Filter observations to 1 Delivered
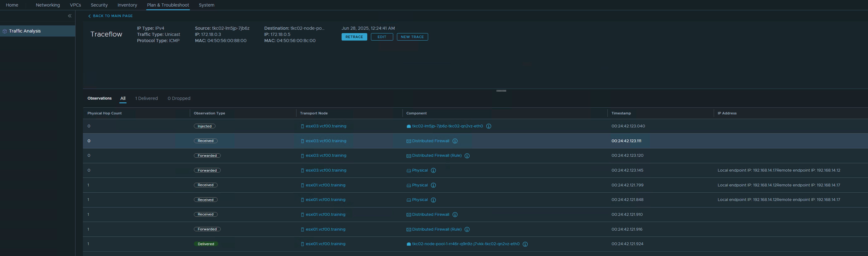Screen dimensions: 868x256 (146, 98)
